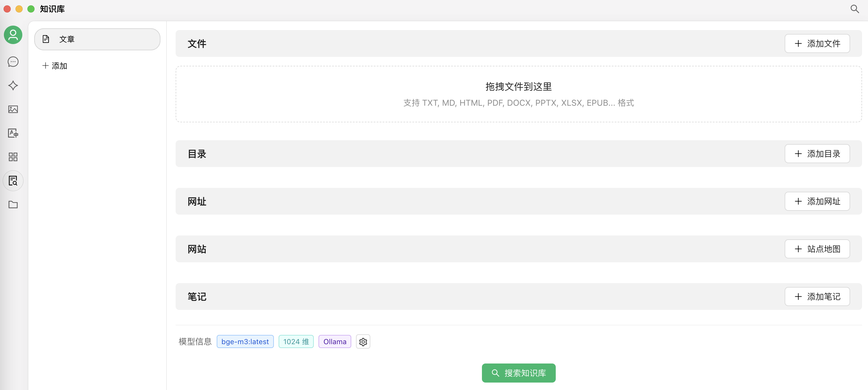Image resolution: width=868 pixels, height=390 pixels.
Task: Open the files folder sidebar icon
Action: coord(13,205)
